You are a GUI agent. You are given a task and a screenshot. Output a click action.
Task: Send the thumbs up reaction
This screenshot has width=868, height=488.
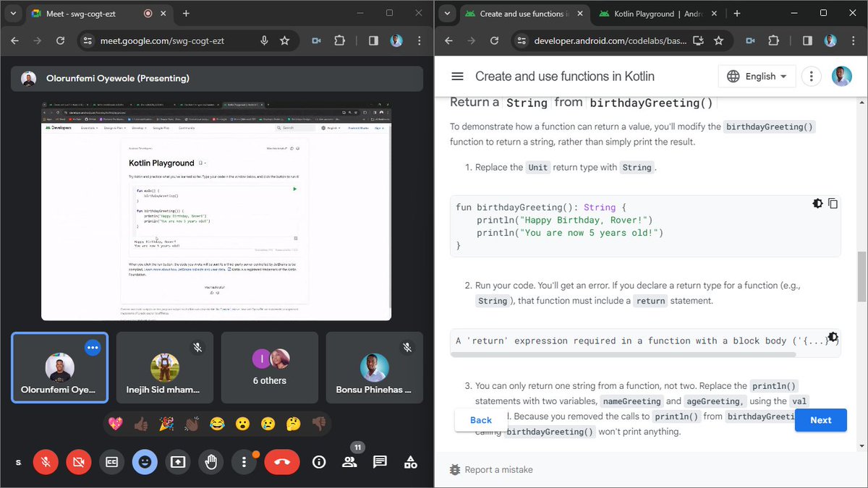click(x=141, y=424)
